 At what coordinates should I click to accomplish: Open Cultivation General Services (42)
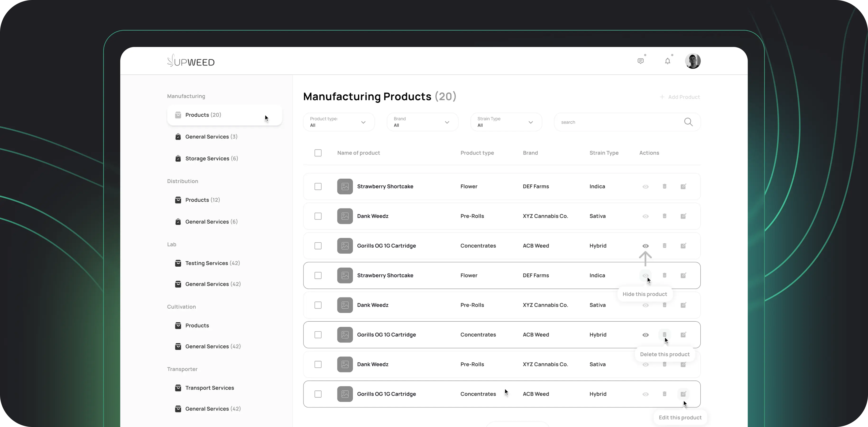click(208, 346)
